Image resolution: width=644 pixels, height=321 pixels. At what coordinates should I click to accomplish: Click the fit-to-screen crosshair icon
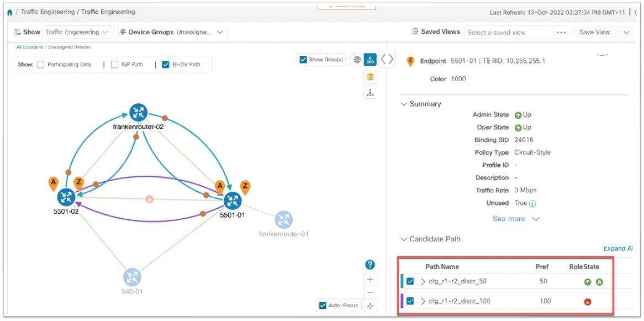(370, 304)
